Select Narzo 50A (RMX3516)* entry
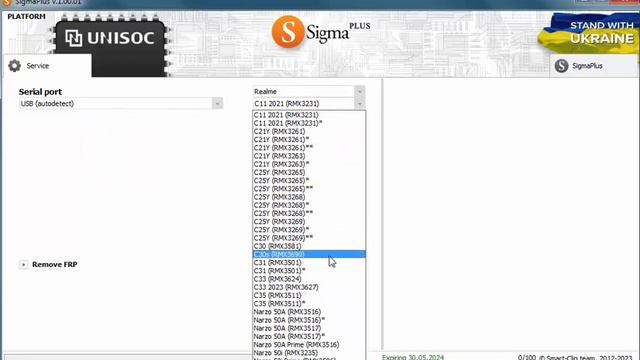Viewport: 640px width, 360px height. pyautogui.click(x=309, y=320)
